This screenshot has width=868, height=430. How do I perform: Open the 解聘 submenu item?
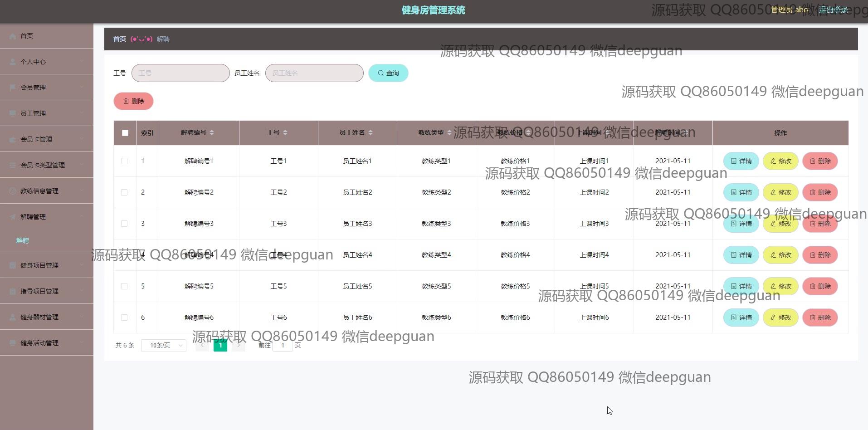23,240
